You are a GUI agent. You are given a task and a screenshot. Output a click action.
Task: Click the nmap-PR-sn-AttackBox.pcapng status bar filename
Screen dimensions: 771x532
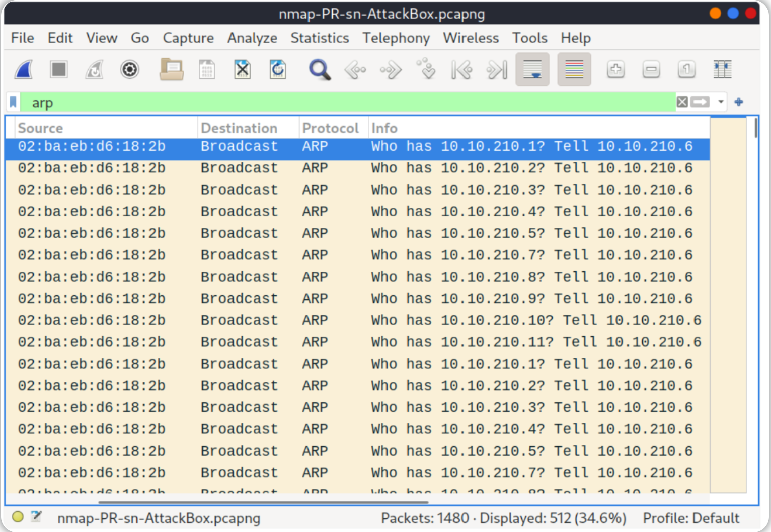tap(159, 518)
